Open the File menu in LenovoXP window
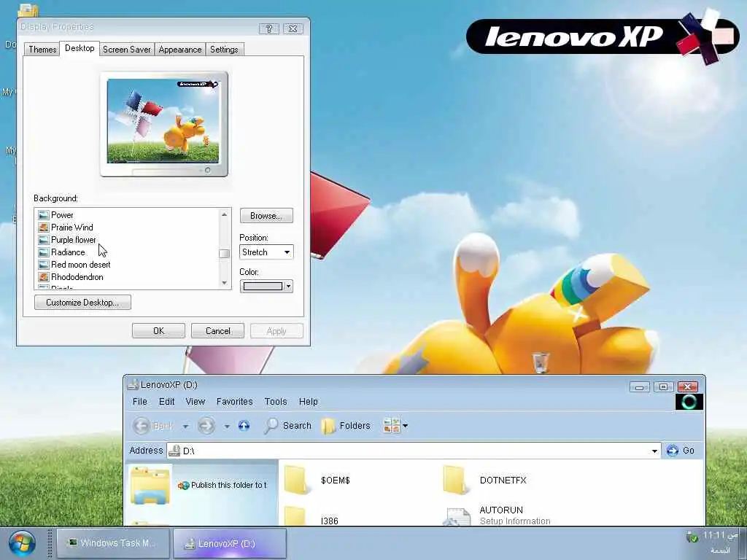This screenshot has width=747, height=560. coord(139,402)
